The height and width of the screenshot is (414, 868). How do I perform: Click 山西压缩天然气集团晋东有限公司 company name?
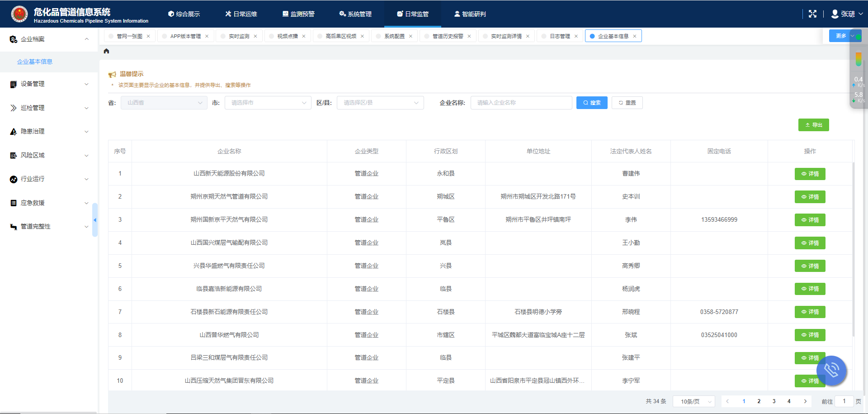229,381
